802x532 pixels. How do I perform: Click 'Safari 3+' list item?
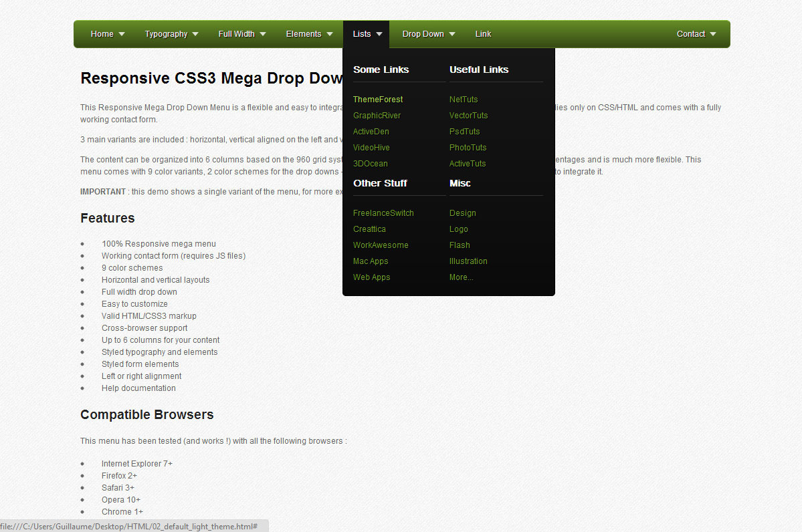(118, 487)
